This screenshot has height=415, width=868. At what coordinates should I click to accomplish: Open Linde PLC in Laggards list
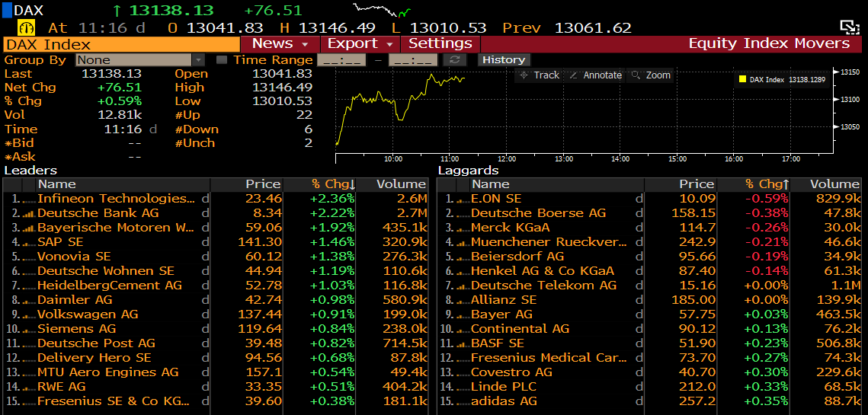tap(503, 386)
